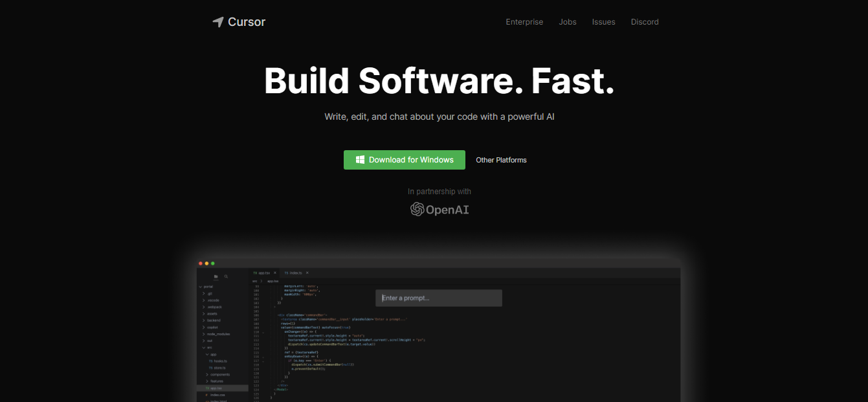Click the 'src' breadcrumb above the code

(254, 281)
